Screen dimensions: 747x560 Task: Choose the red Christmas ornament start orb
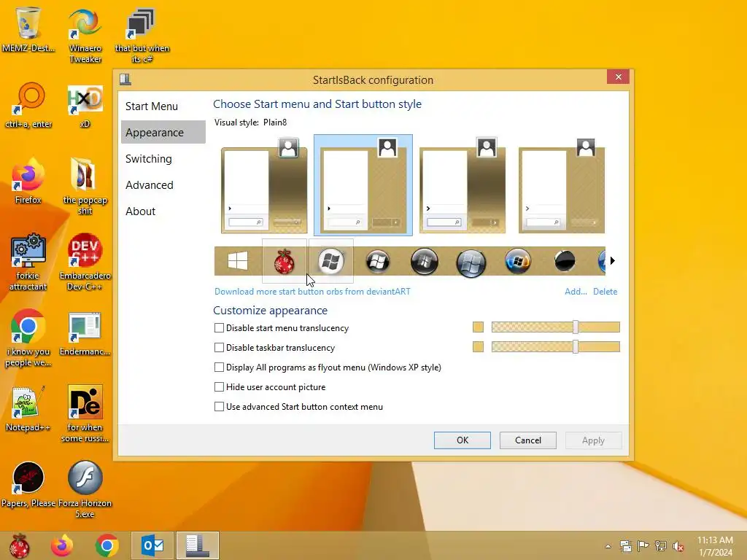pyautogui.click(x=285, y=262)
